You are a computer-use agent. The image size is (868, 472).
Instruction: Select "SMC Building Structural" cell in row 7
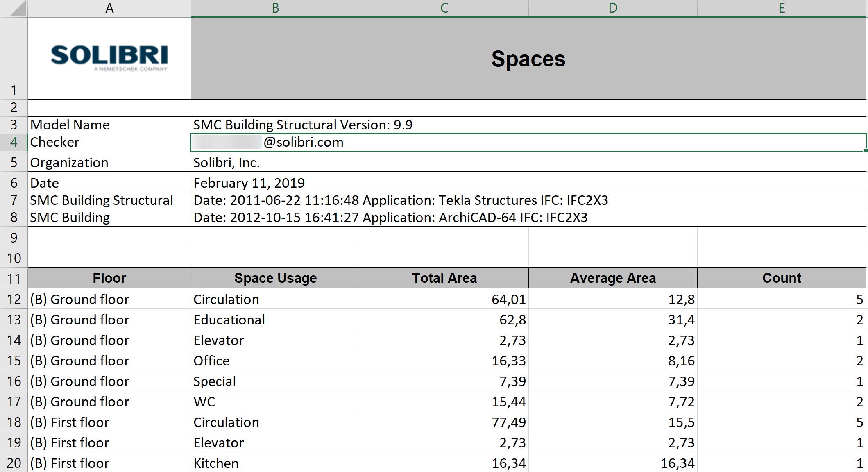109,200
